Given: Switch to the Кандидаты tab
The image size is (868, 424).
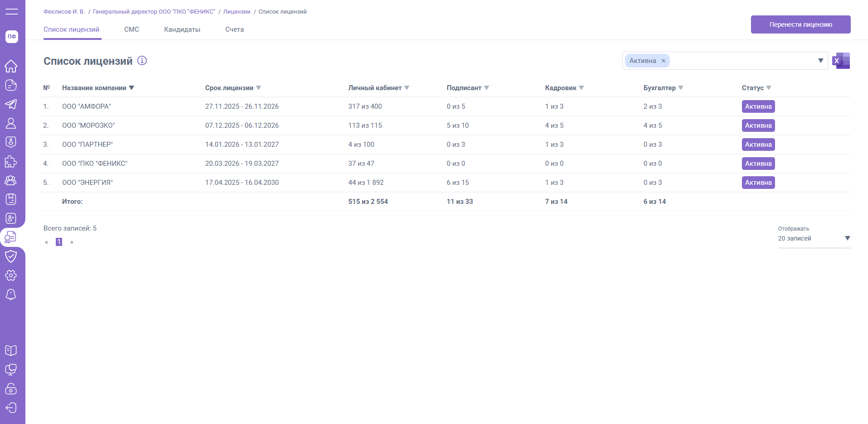Looking at the screenshot, I should point(182,29).
